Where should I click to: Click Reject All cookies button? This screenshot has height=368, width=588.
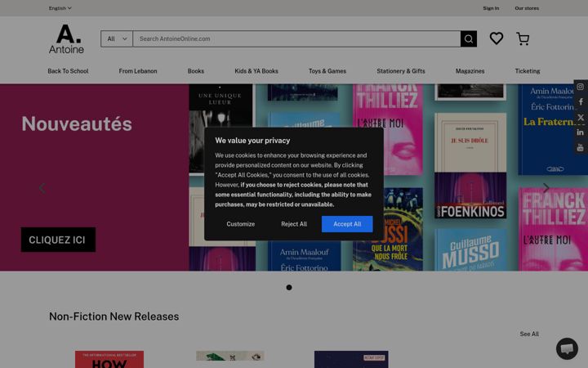[294, 224]
